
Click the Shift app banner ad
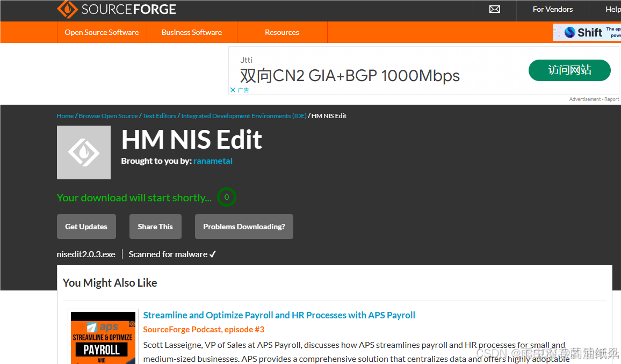coord(587,32)
